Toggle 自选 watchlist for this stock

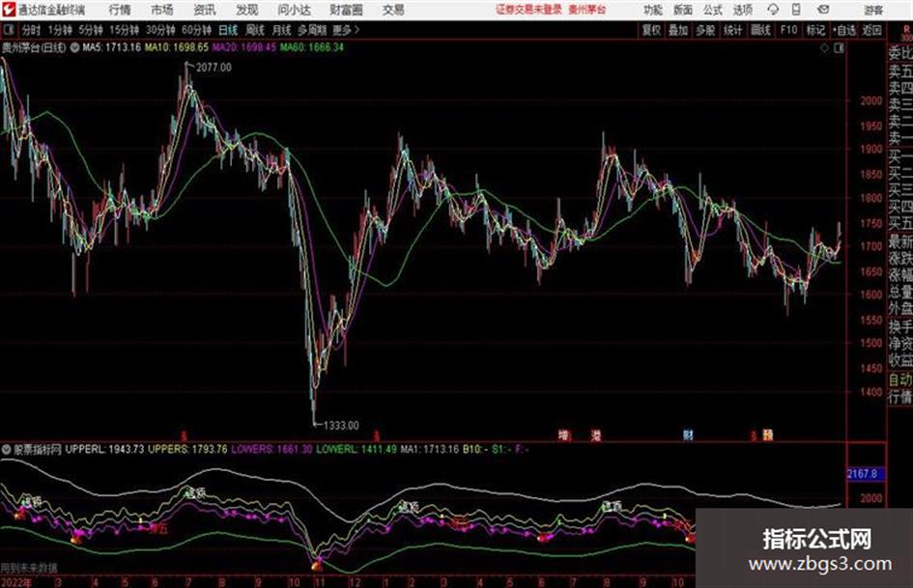(x=844, y=30)
